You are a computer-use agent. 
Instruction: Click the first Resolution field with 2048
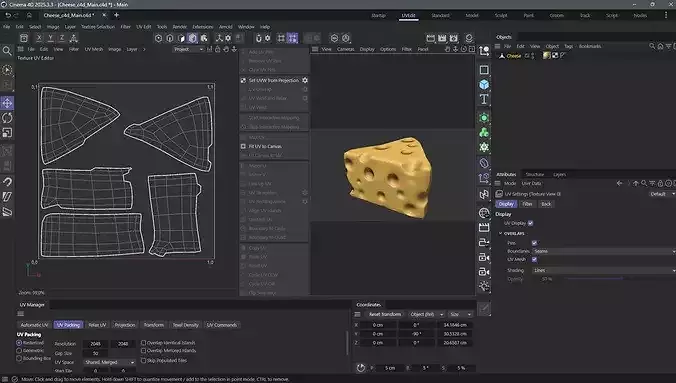(x=96, y=344)
